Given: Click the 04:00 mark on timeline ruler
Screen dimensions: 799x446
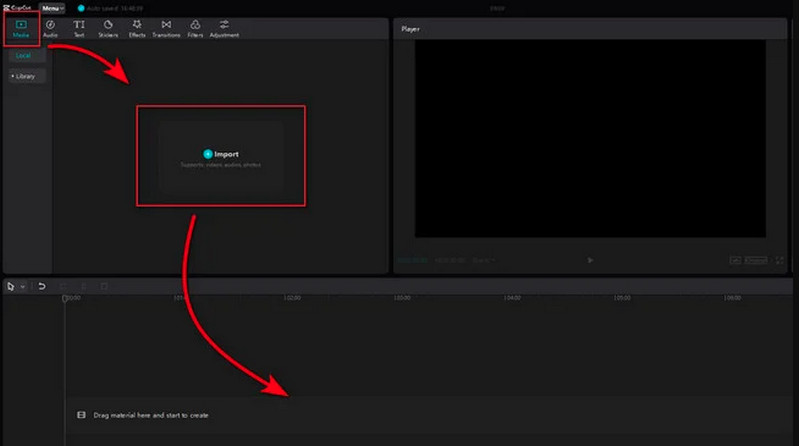Looking at the screenshot, I should click(x=512, y=298).
